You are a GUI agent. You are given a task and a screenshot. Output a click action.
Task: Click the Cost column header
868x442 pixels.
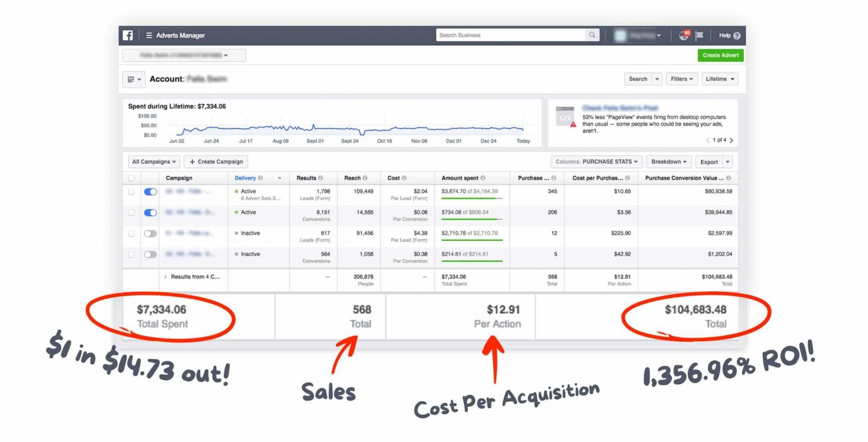point(393,178)
